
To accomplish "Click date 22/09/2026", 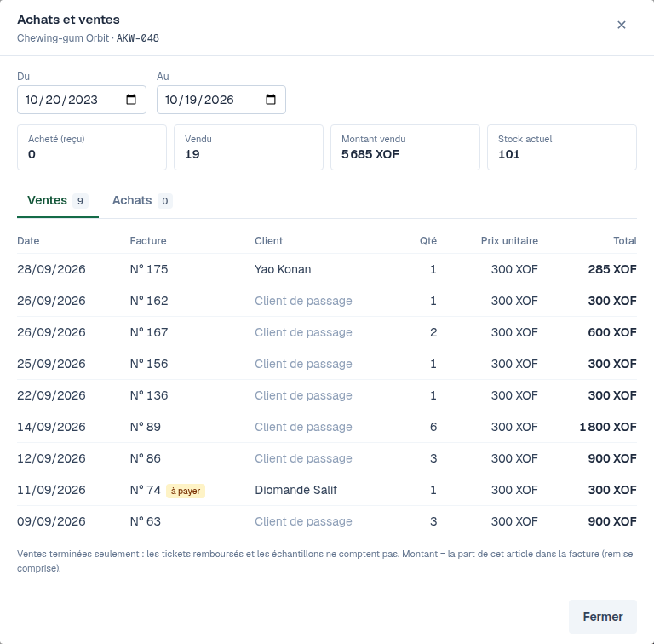I will 51,395.
